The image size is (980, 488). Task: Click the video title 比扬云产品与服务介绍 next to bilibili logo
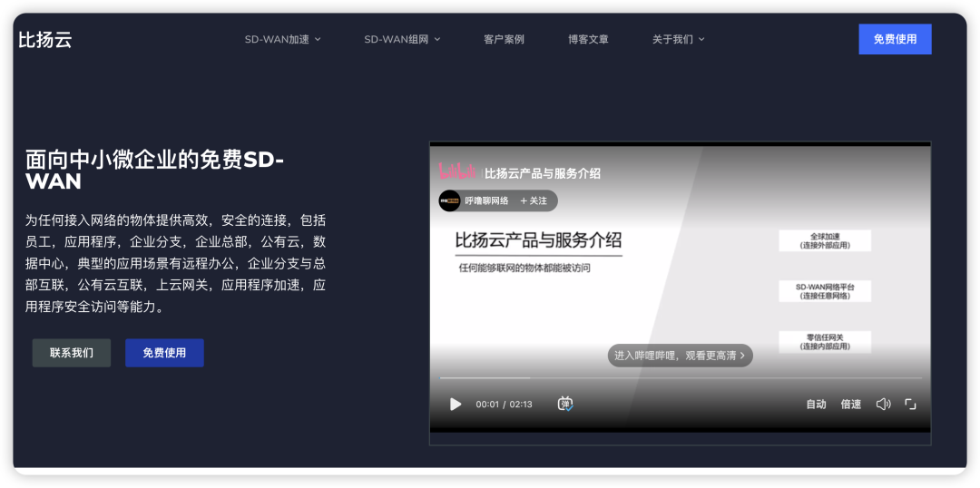543,173
